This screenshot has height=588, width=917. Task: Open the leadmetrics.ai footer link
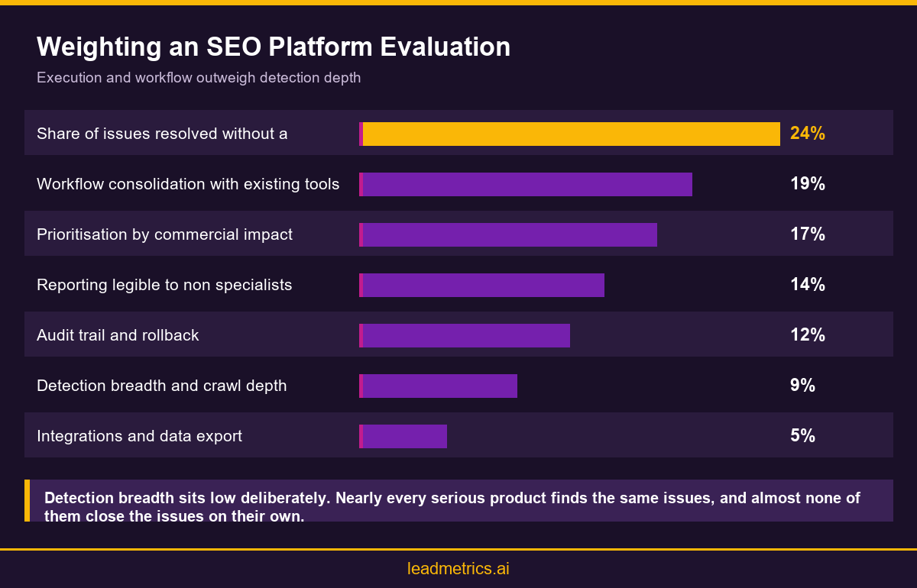(458, 569)
